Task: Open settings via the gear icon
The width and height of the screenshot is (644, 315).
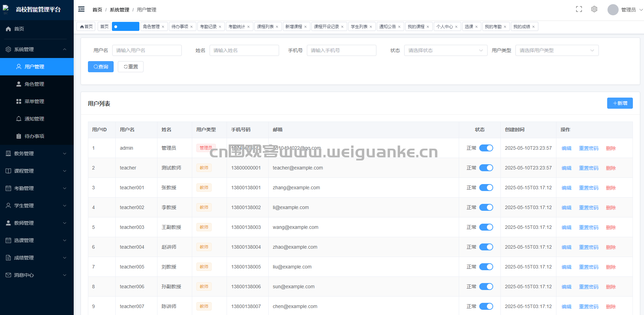Action: coord(594,9)
